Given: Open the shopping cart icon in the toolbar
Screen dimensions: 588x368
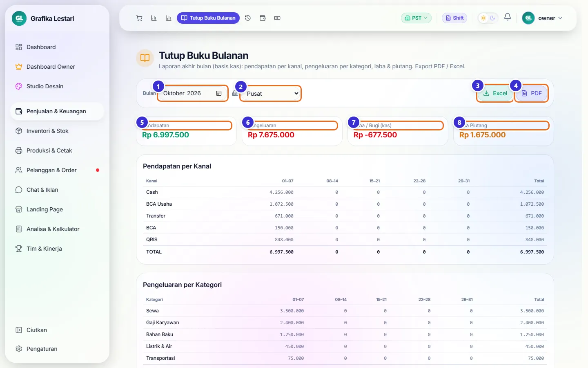Looking at the screenshot, I should [x=139, y=18].
